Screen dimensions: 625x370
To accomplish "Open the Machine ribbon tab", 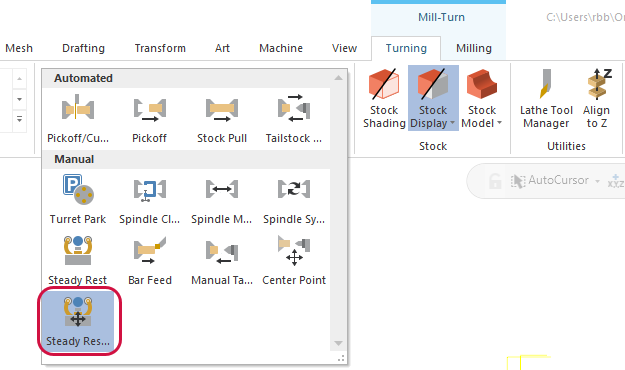I will [x=281, y=48].
